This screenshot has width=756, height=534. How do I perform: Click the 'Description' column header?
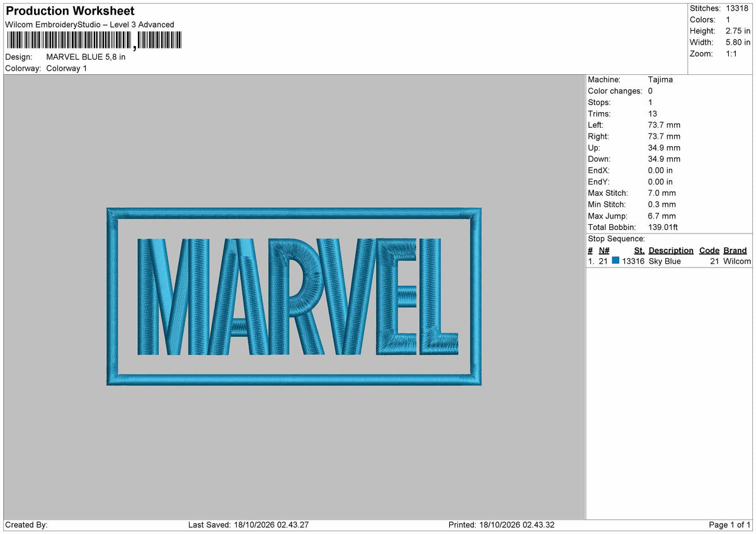(671, 250)
